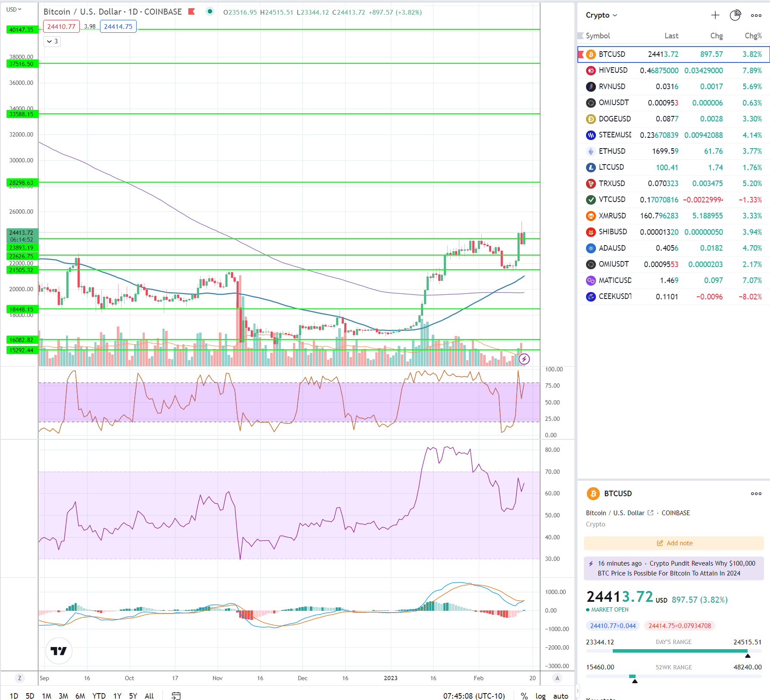Toggle auto scale mode
770x700 pixels.
pyautogui.click(x=561, y=696)
